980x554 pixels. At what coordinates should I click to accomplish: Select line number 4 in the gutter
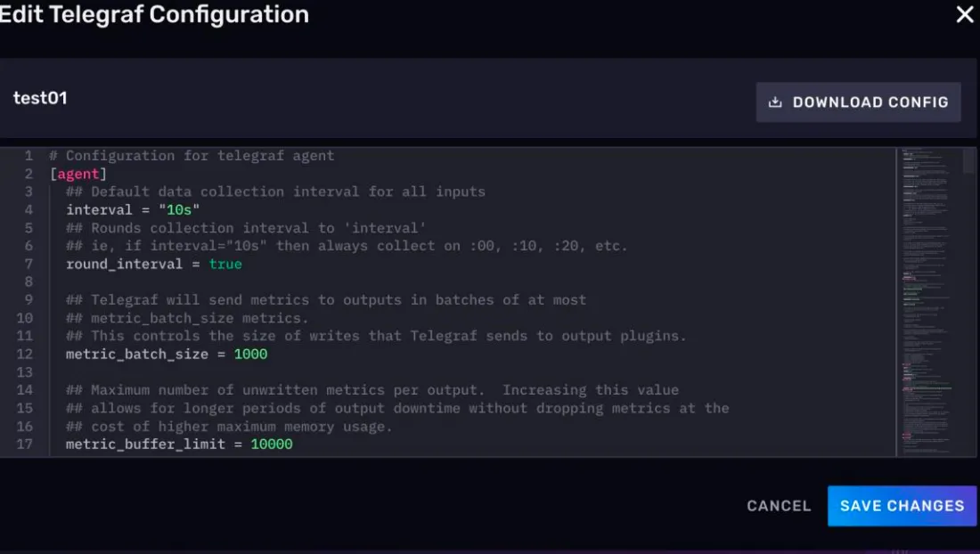point(29,210)
